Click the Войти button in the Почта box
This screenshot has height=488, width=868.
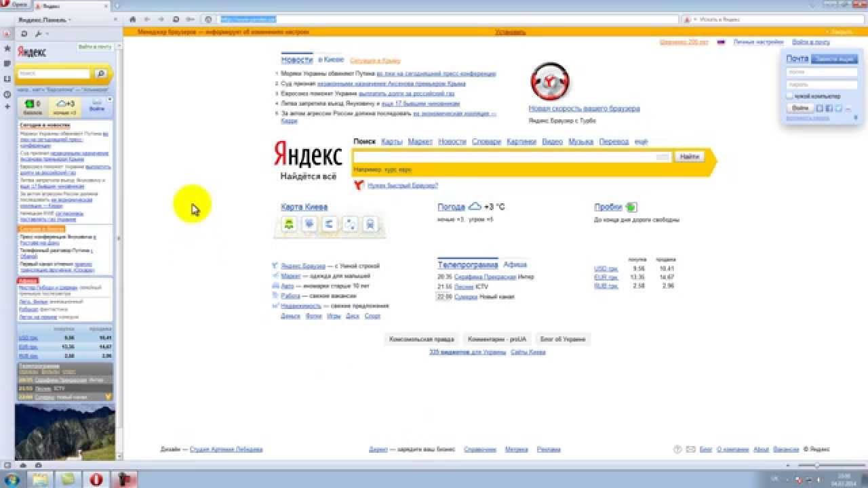(x=800, y=108)
